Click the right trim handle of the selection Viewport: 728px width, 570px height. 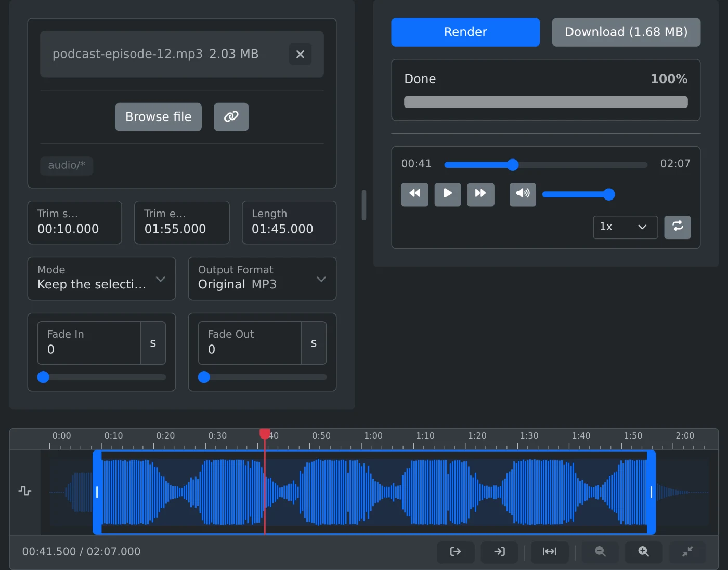point(651,492)
